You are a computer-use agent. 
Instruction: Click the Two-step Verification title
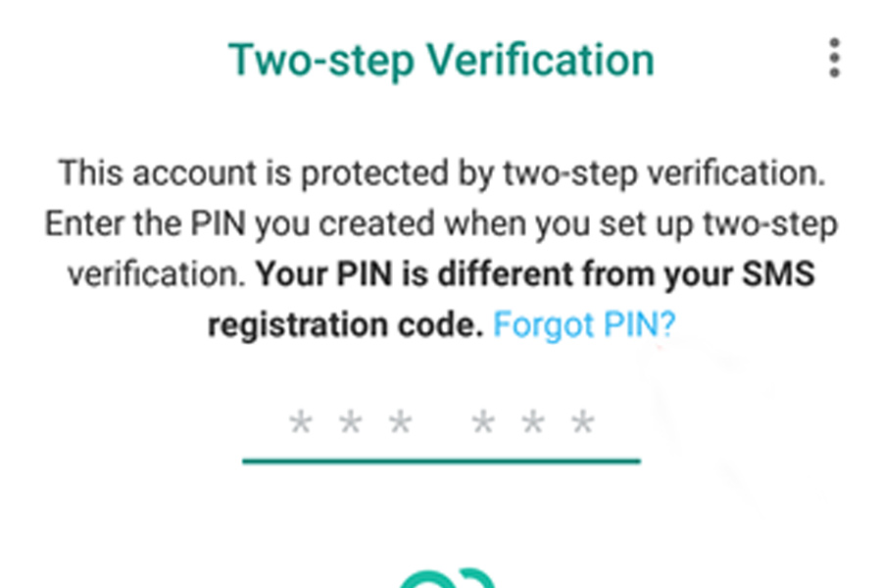point(441,60)
